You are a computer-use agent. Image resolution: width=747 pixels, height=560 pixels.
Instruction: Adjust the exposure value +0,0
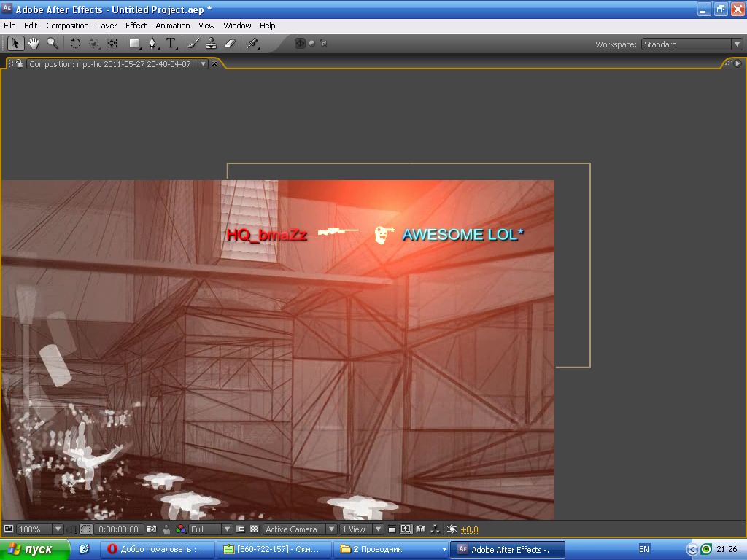pos(469,529)
